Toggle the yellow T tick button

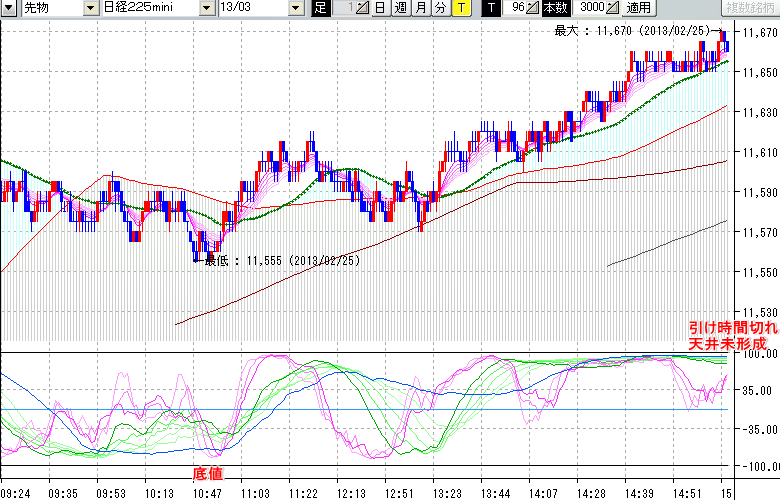460,8
